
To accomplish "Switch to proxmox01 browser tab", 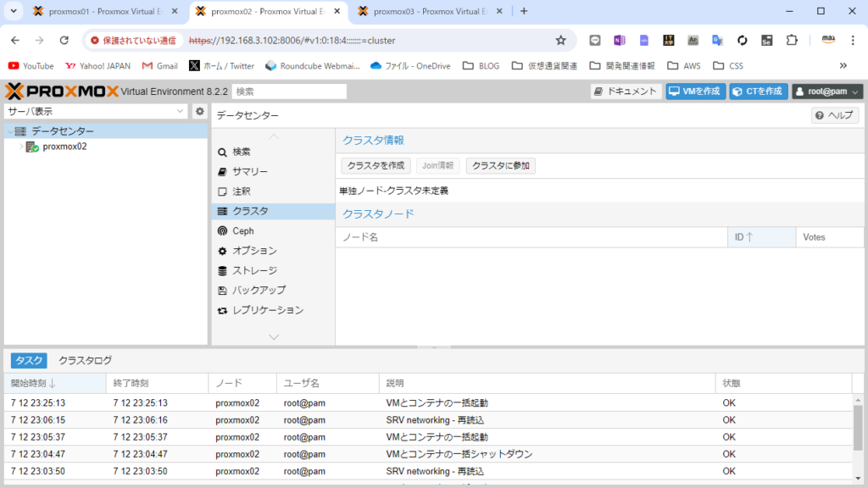I will coord(98,11).
